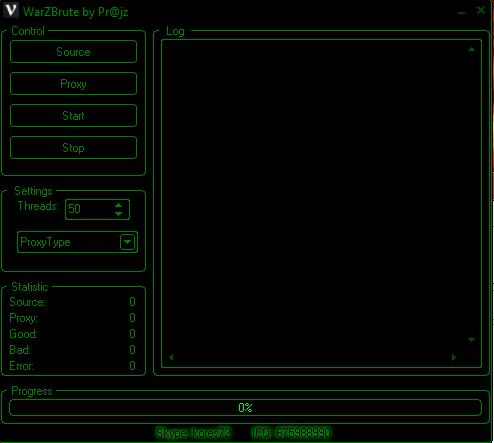Screen dimensions: 494x443
Task: Click the Bad: statistic label
Action: (x=20, y=350)
